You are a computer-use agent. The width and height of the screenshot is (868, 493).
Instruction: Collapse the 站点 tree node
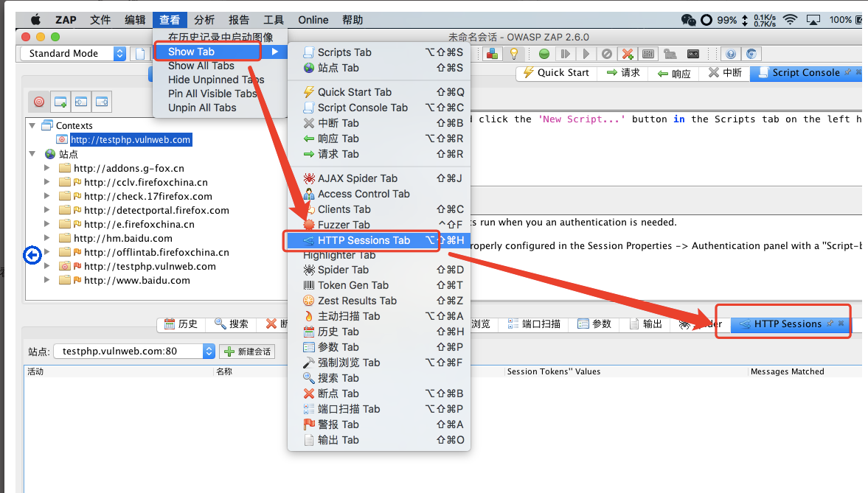click(32, 154)
